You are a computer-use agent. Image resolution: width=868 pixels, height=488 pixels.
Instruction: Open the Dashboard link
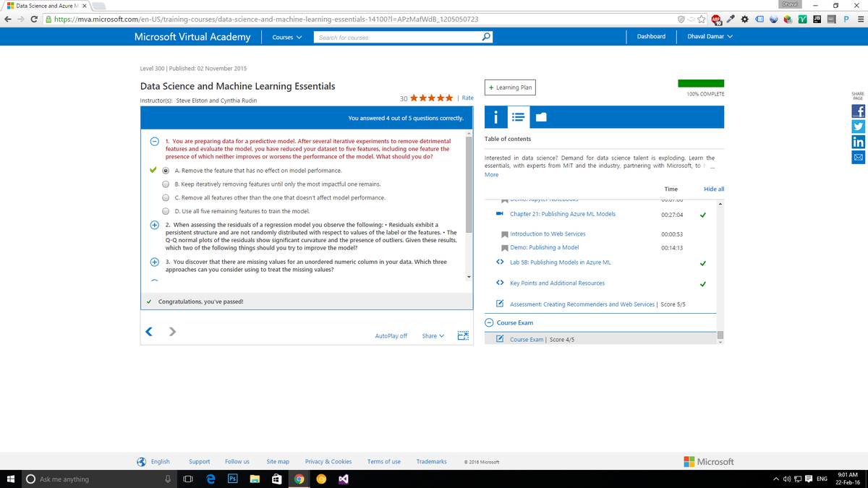pos(651,36)
